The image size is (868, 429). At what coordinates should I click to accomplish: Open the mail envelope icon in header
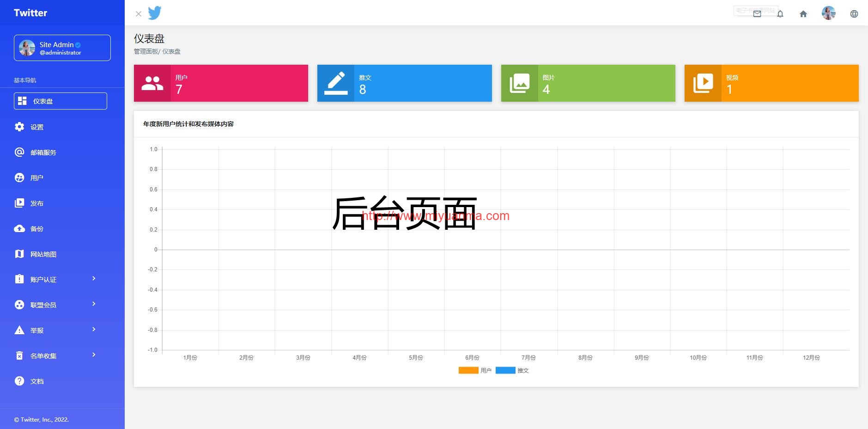pos(757,14)
